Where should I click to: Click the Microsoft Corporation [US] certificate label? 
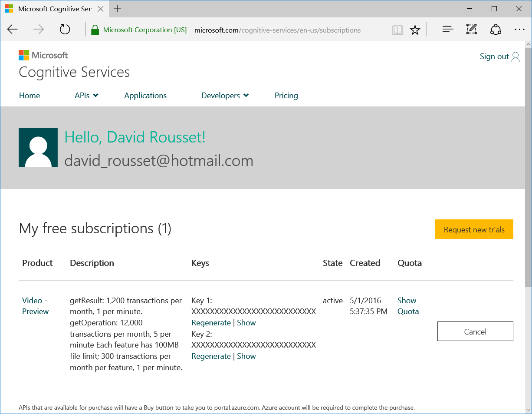pos(145,30)
